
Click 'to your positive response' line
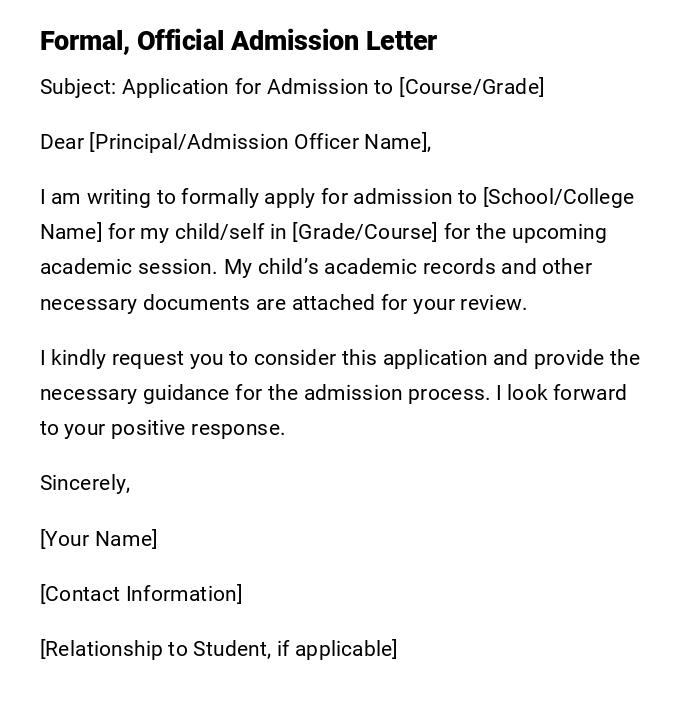click(x=162, y=428)
